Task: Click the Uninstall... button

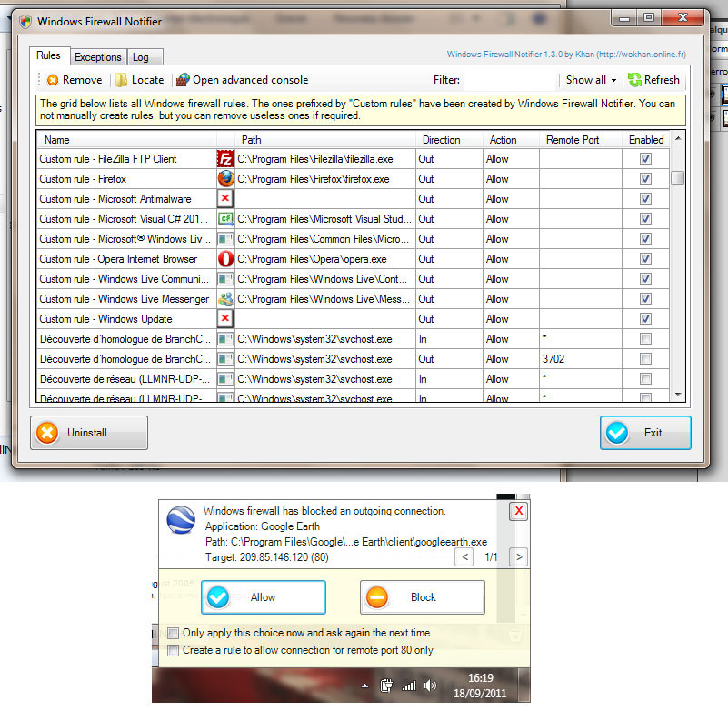Action: tap(89, 433)
